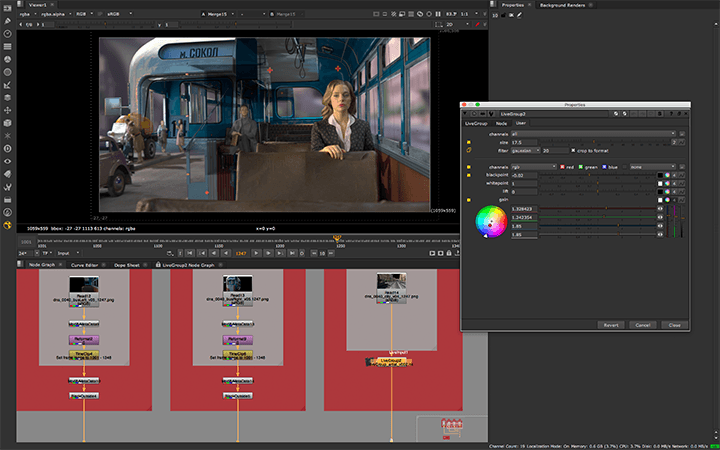This screenshot has width=720, height=450.
Task: Click the Views eye icon in toolbar
Action: point(8,161)
